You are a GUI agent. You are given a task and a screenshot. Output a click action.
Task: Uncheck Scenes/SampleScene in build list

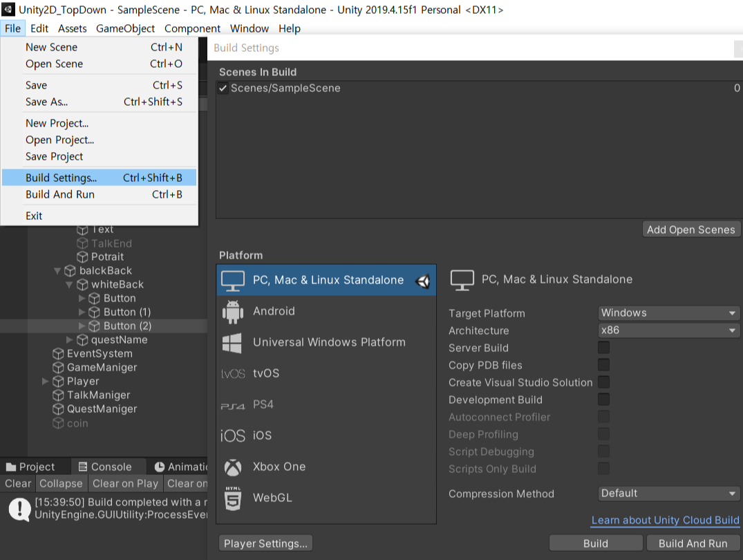click(x=223, y=88)
